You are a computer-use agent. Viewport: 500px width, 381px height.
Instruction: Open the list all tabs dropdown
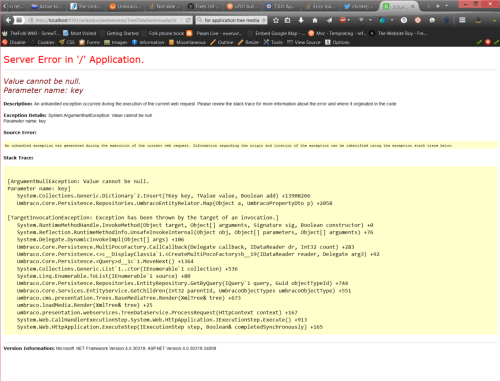[447, 6]
